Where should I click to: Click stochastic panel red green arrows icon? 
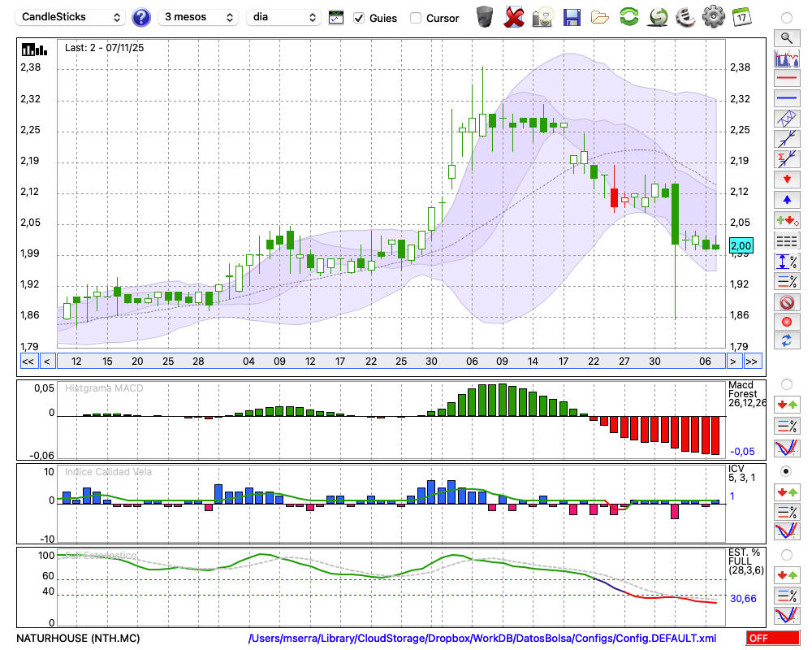click(x=787, y=575)
